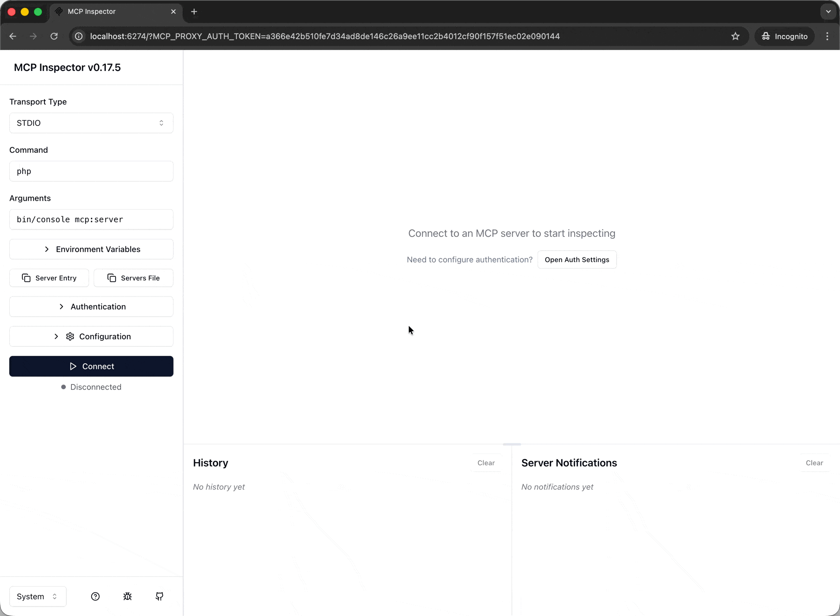Screen dimensions: 840x616
Task: Expand the Authentication section
Action: pos(91,307)
